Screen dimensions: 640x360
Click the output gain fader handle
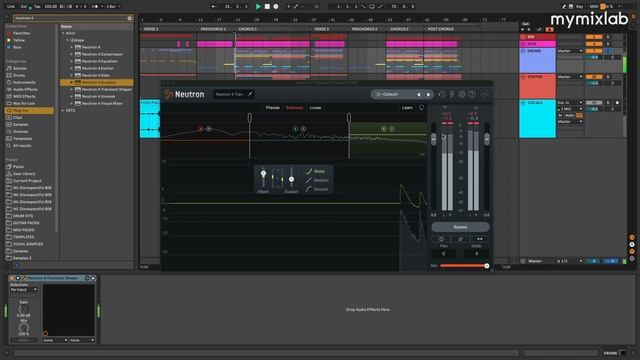[487, 139]
